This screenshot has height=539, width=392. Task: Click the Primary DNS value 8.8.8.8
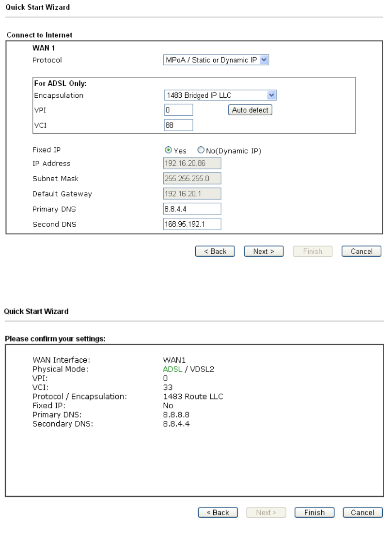pyautogui.click(x=176, y=415)
